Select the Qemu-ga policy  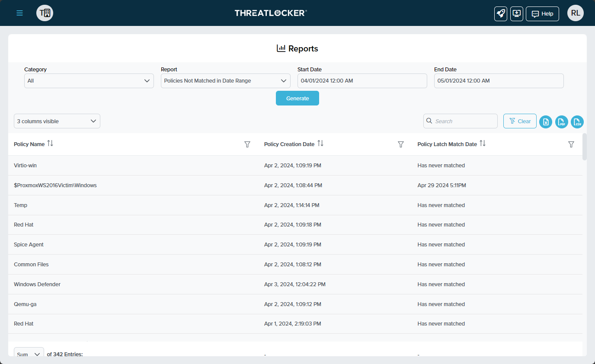pos(295,304)
